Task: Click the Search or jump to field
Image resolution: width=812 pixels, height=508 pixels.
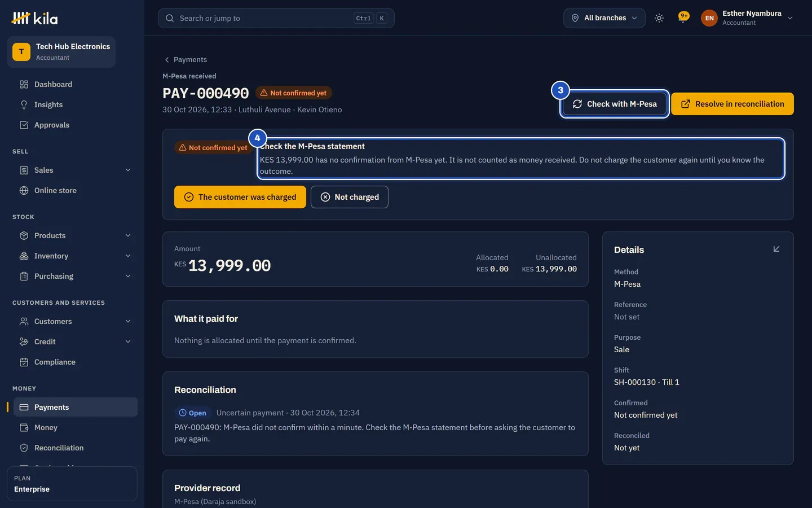Action: (x=276, y=18)
